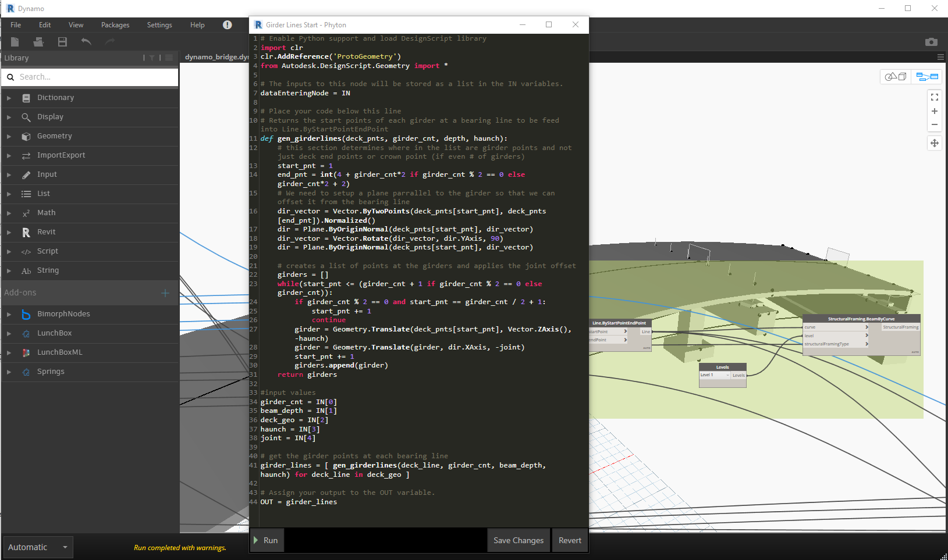Open the notification exclamation icon

click(x=228, y=25)
